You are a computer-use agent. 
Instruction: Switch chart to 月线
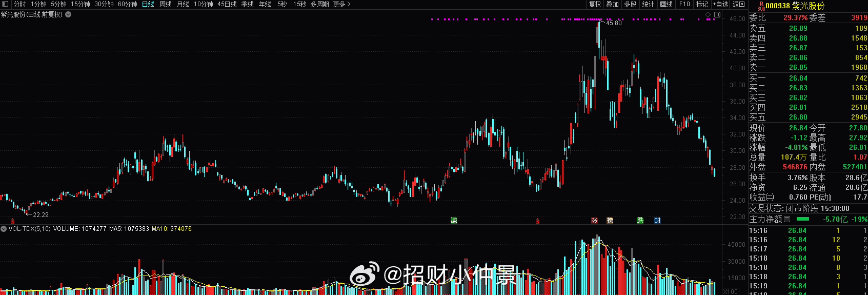pyautogui.click(x=183, y=4)
